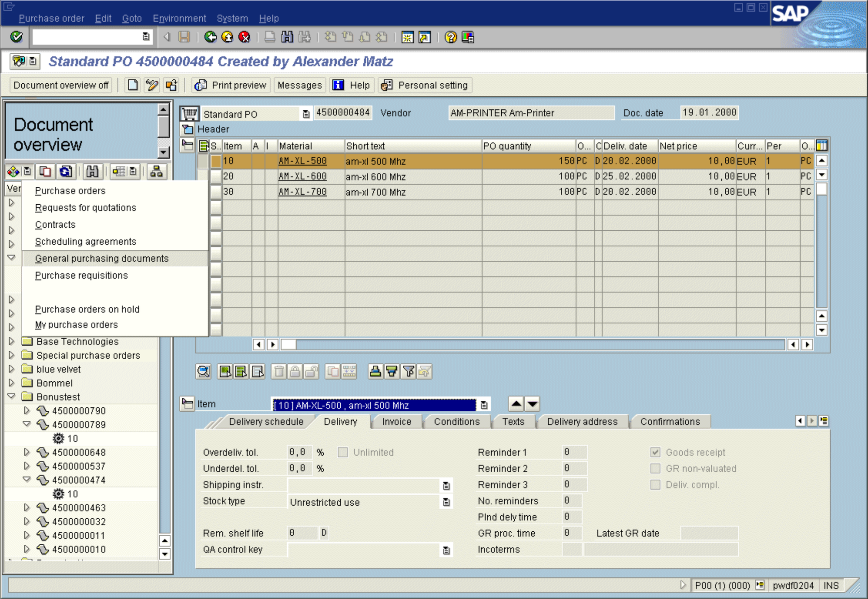Open the Stock type dropdown
Viewport: 868px width, 599px height.
click(x=446, y=502)
